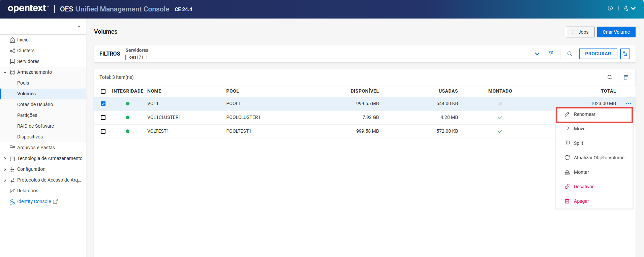Check the VOL1CLUSTER1 row checkbox
Screen dimensions: 644x257
tap(103, 118)
